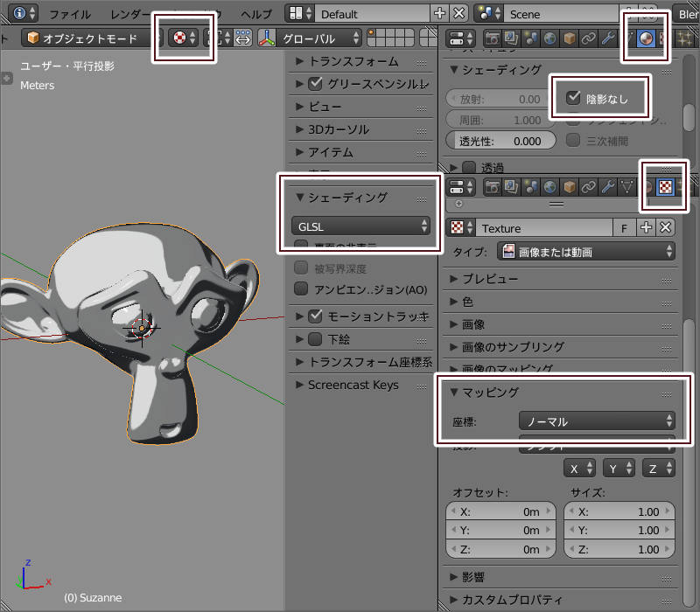Open World tab in lower properties editor
The image size is (700, 612).
549,187
